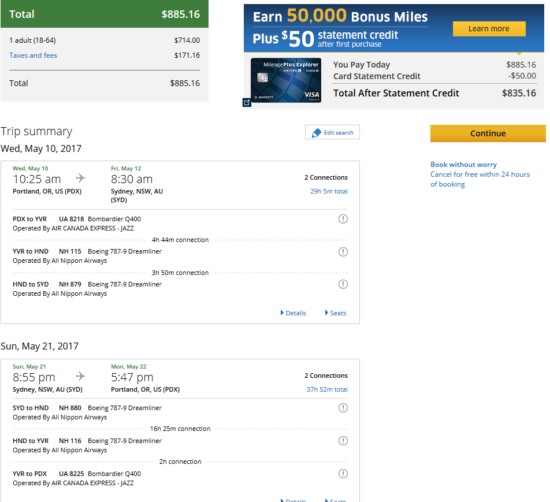Click the info icon for YVR to PDX flight

pos(343,474)
